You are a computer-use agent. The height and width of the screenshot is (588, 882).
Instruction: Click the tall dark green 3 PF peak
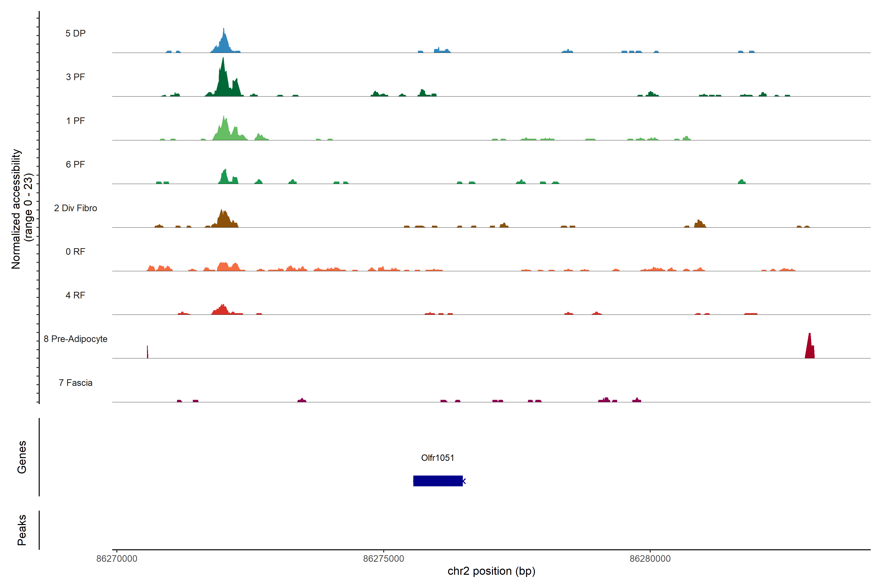[x=223, y=83]
